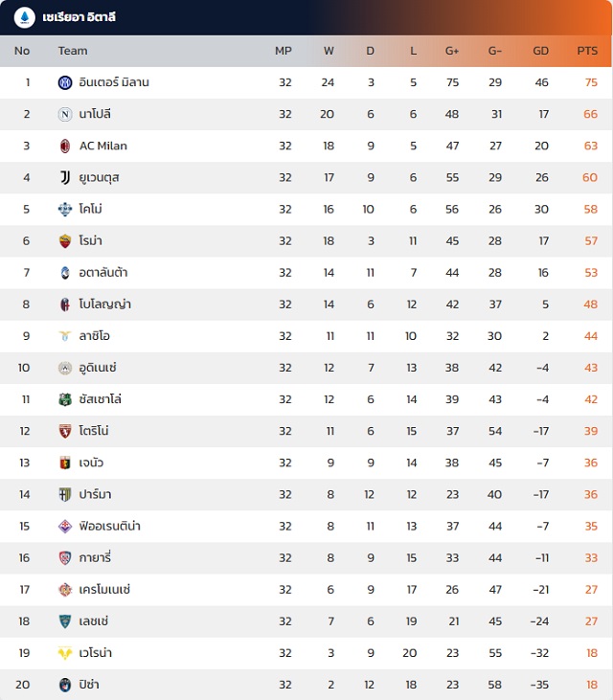The height and width of the screenshot is (700, 613).
Task: Click the Team column header
Action: (73, 51)
